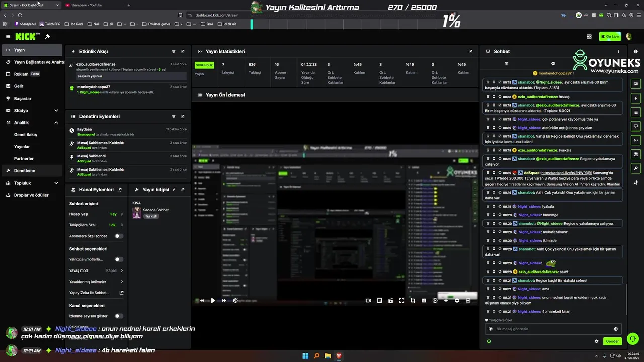This screenshot has width=644, height=362.
Task: Select Yayın in the sidebar
Action: pyautogui.click(x=32, y=50)
